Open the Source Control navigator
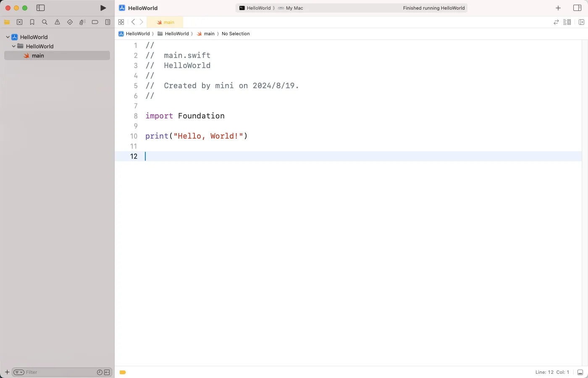Image resolution: width=588 pixels, height=378 pixels. coord(20,22)
